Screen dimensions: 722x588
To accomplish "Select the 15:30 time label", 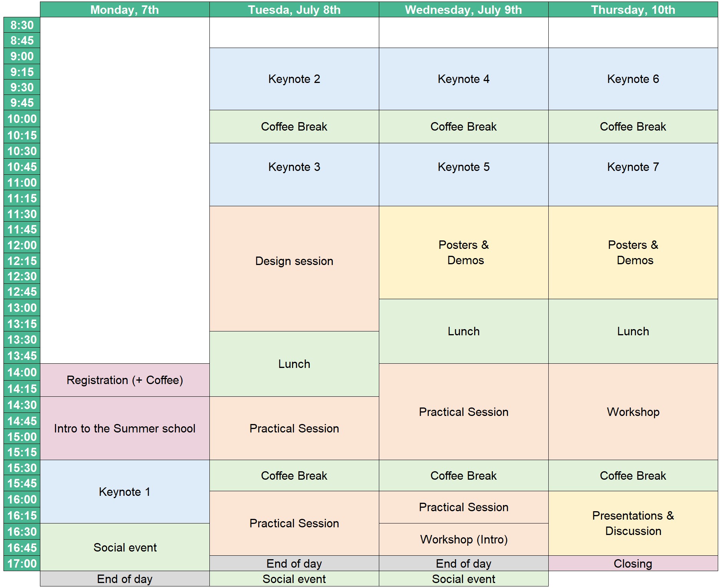I will point(22,468).
